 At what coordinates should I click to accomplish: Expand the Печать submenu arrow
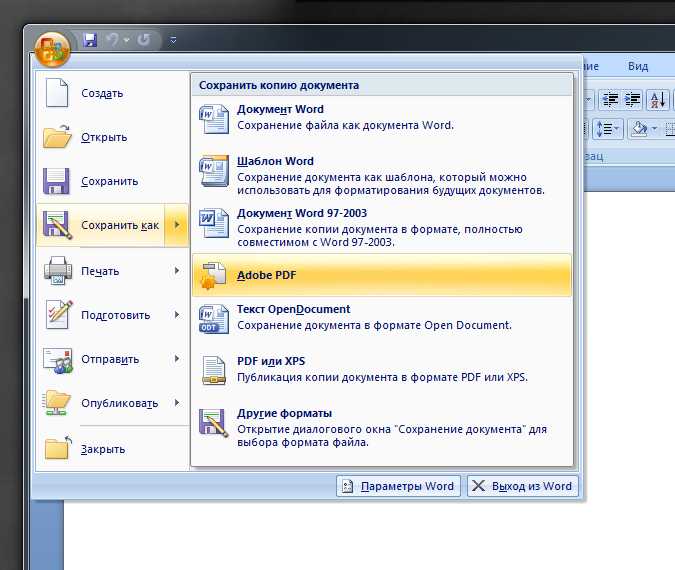point(176,270)
